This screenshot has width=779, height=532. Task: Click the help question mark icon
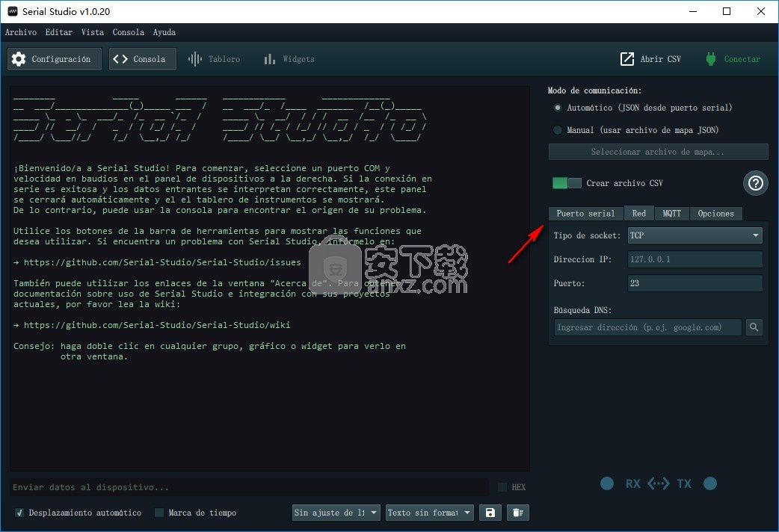756,183
